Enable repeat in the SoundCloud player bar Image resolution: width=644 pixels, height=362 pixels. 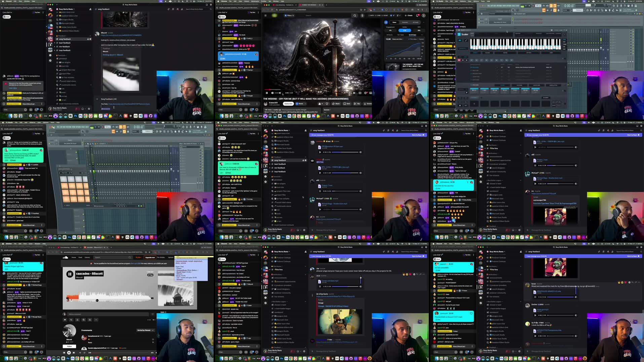tap(84, 353)
